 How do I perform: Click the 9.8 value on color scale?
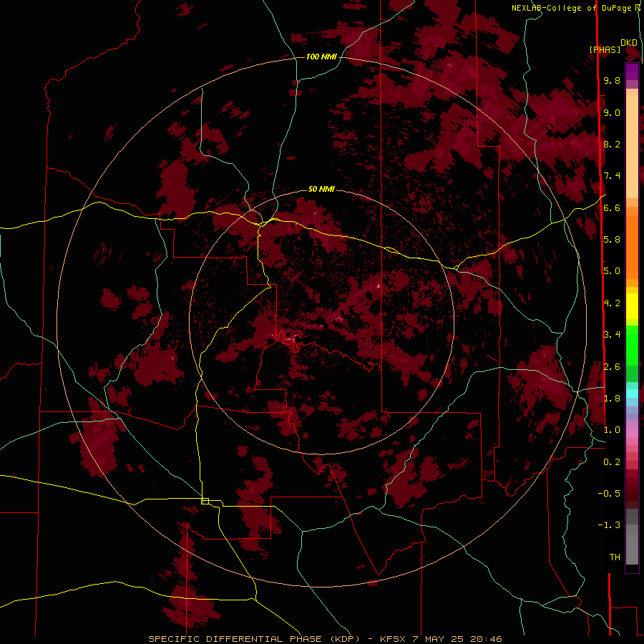pos(612,80)
